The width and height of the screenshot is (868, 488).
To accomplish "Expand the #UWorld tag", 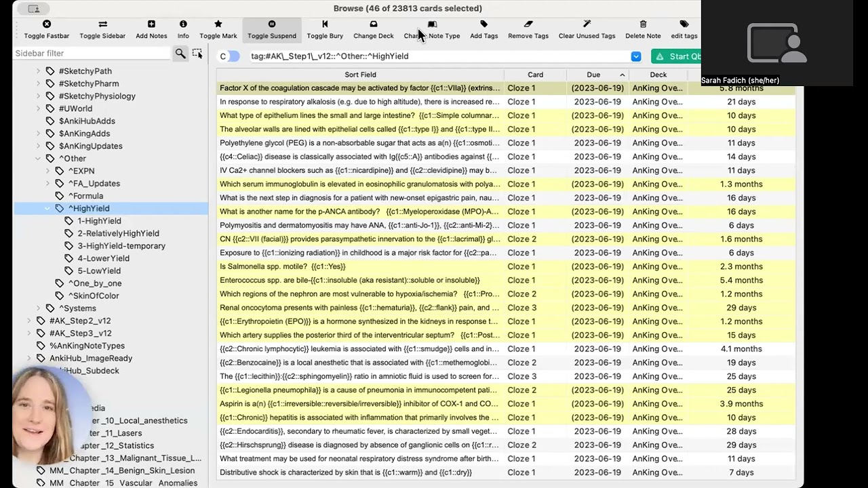I will point(39,108).
